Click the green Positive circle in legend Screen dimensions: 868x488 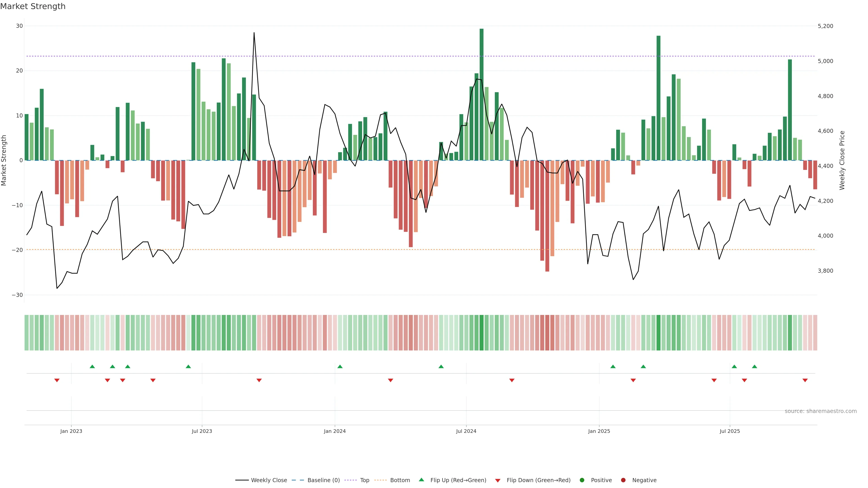click(x=582, y=480)
